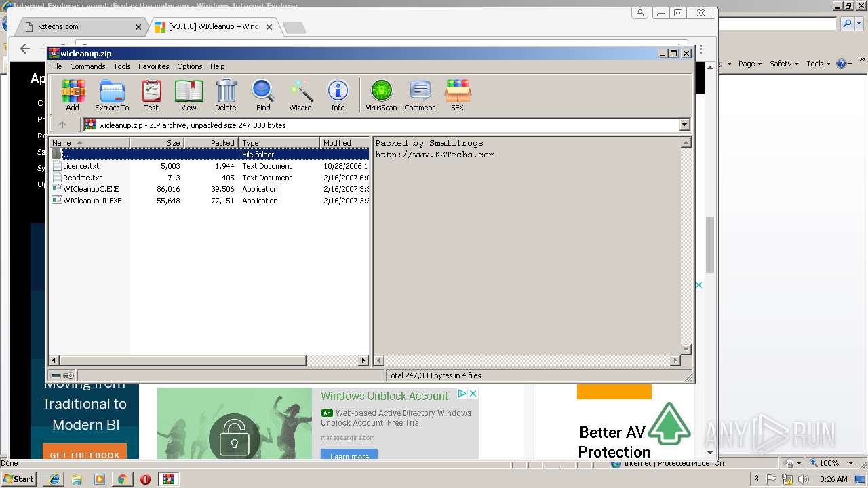Open IE Safety dropdown menu
The width and height of the screenshot is (868, 488).
pos(784,64)
